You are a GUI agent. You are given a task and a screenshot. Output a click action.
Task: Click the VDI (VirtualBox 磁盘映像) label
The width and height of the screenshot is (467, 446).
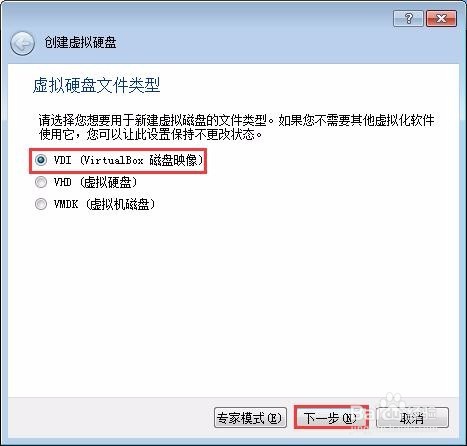[x=129, y=160]
